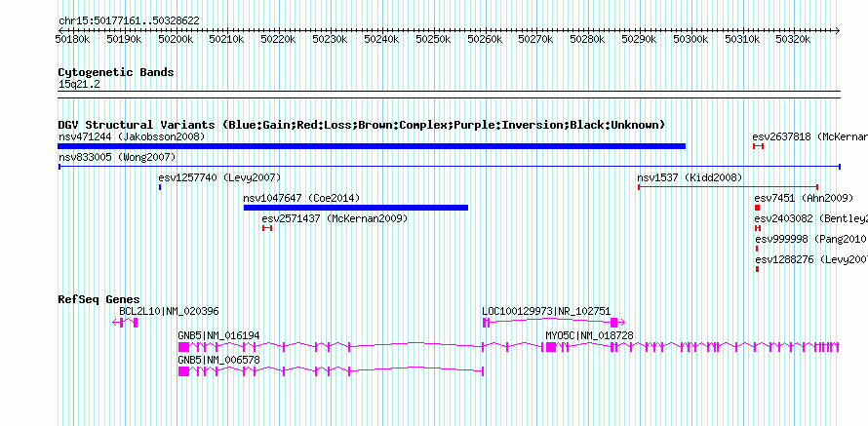Open the esv2637818 variant label
868x426 pixels.
point(809,136)
